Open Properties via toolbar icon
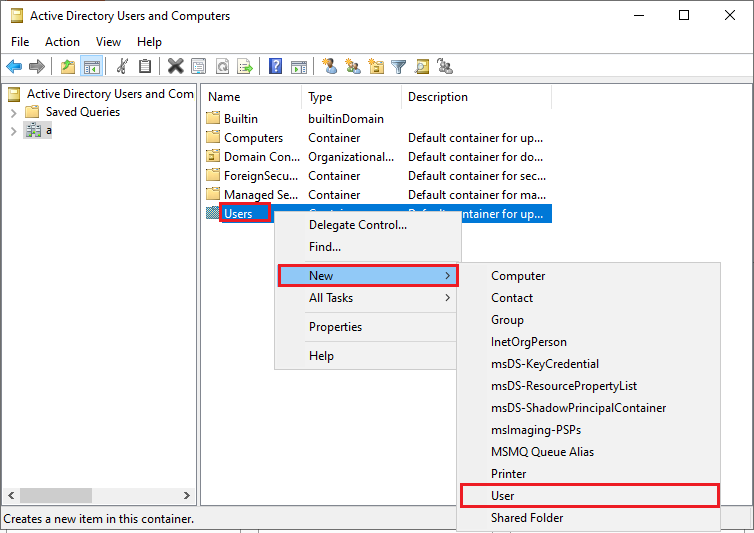This screenshot has width=754, height=533. (x=199, y=66)
